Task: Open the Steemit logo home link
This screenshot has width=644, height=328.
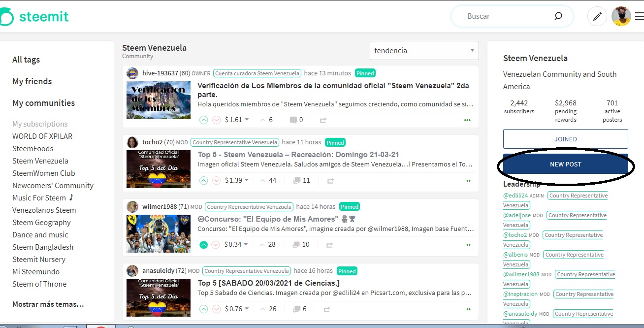Action: pos(34,17)
